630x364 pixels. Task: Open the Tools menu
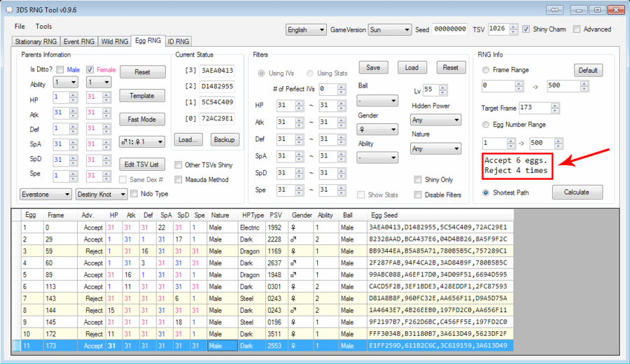[43, 27]
